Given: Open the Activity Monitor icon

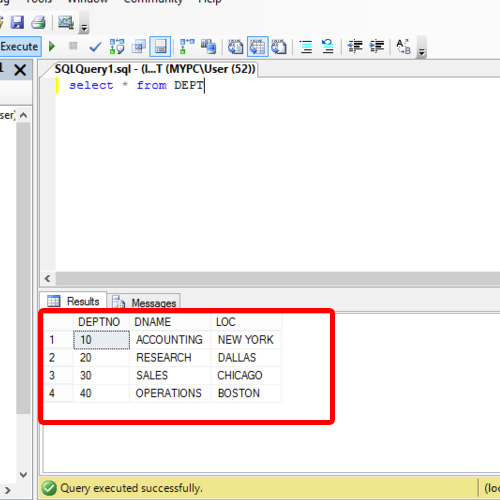Looking at the screenshot, I should (66, 22).
